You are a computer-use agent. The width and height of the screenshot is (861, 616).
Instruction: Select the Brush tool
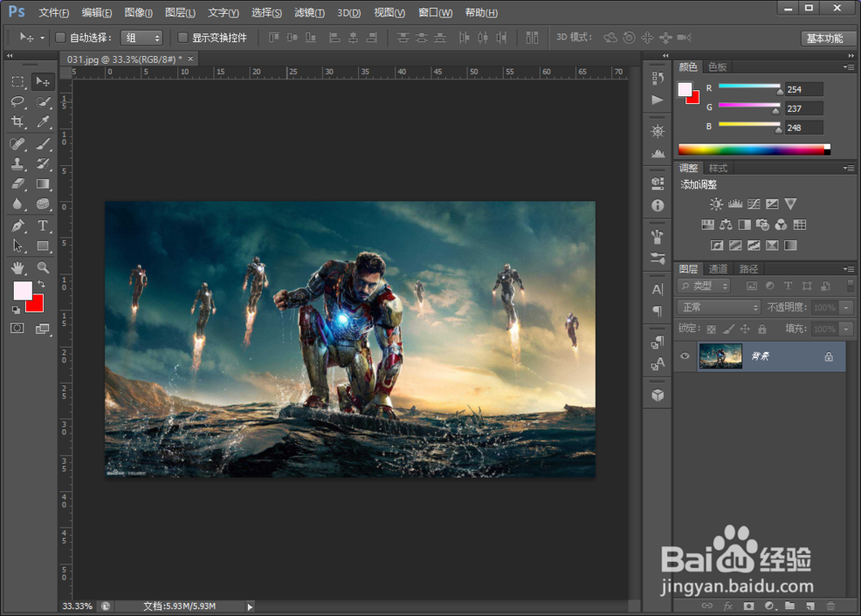click(43, 144)
